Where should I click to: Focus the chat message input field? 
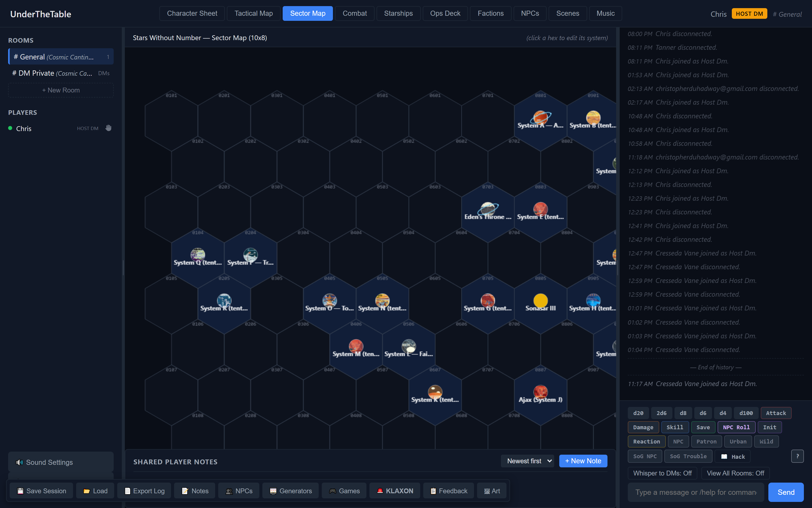click(x=696, y=492)
